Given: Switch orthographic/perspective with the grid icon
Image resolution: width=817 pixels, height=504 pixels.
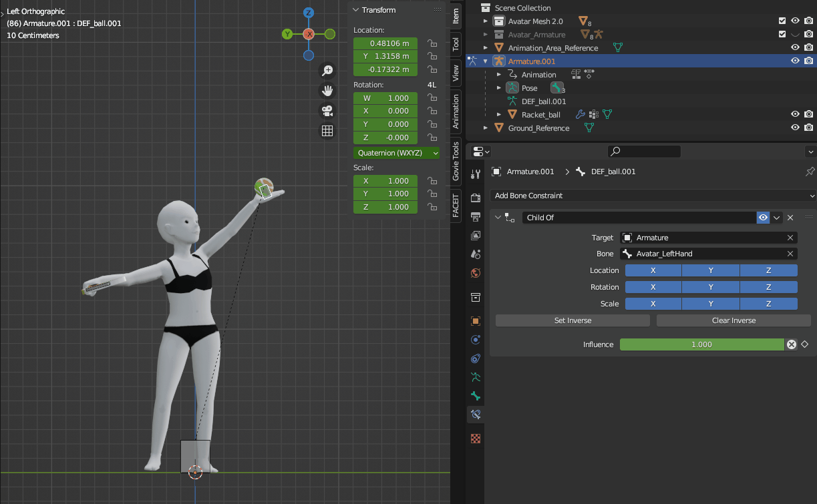Looking at the screenshot, I should click(327, 131).
